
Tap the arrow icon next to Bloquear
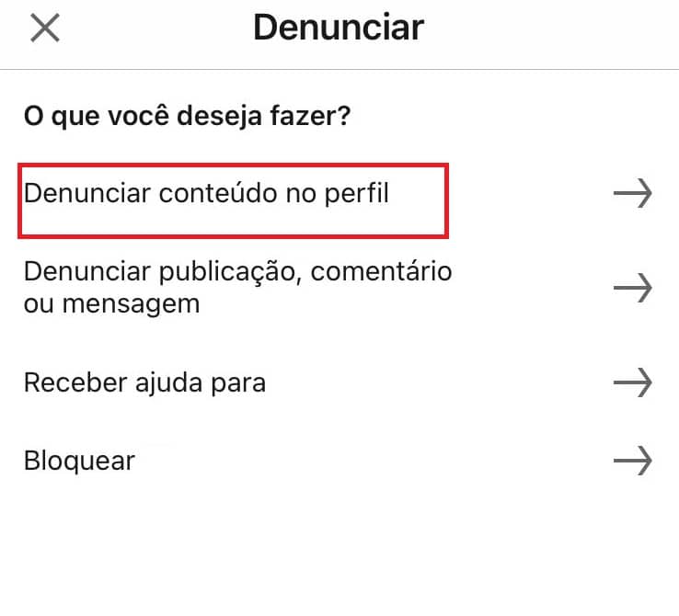tap(633, 461)
